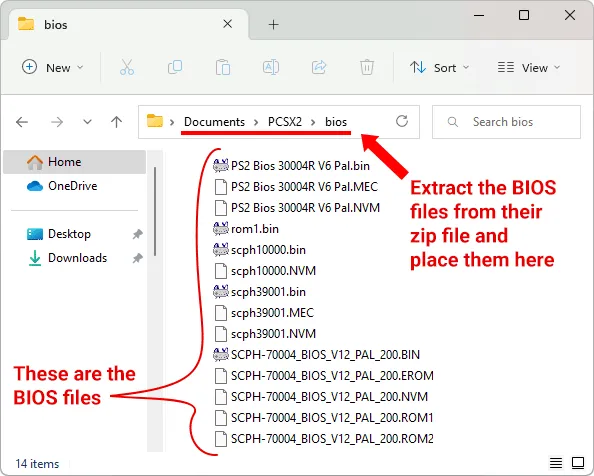Switch to details view in status bar
The width and height of the screenshot is (594, 476).
click(x=556, y=463)
